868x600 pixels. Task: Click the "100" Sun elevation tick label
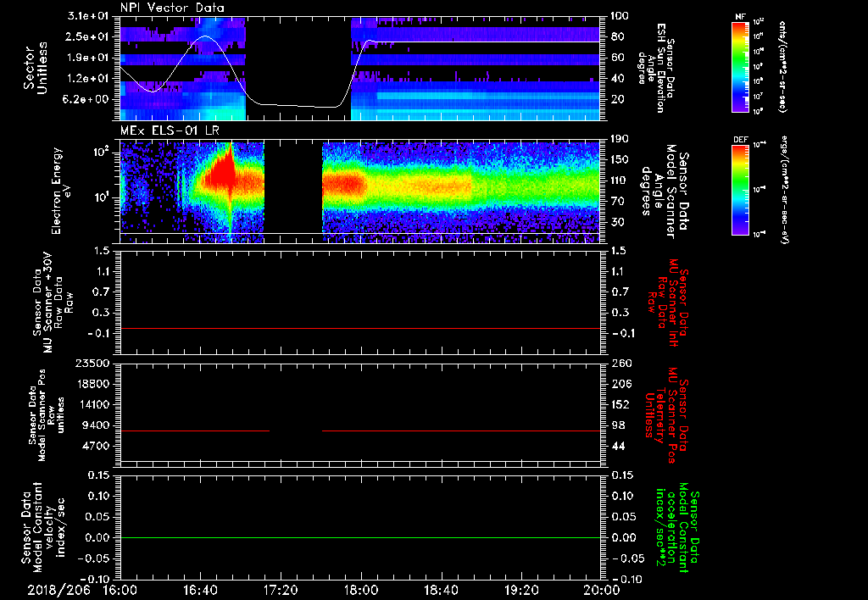point(620,16)
